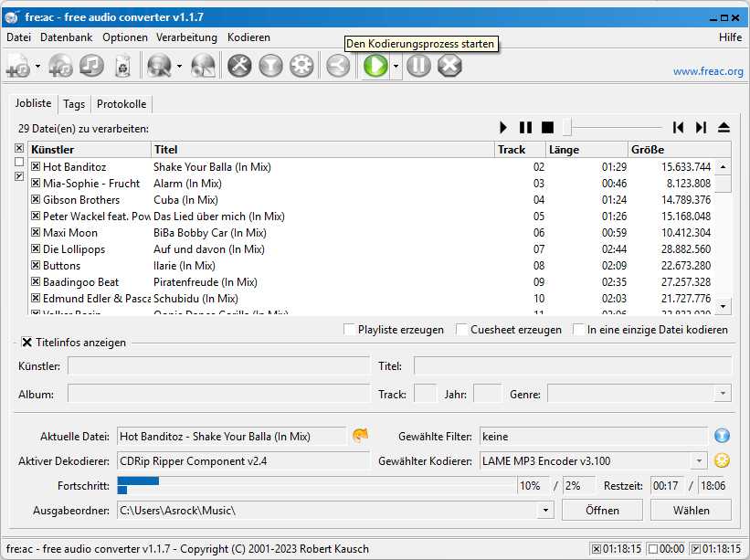Viewport: 750px width, 560px height.
Task: Select the Jobliste tab
Action: (33, 103)
